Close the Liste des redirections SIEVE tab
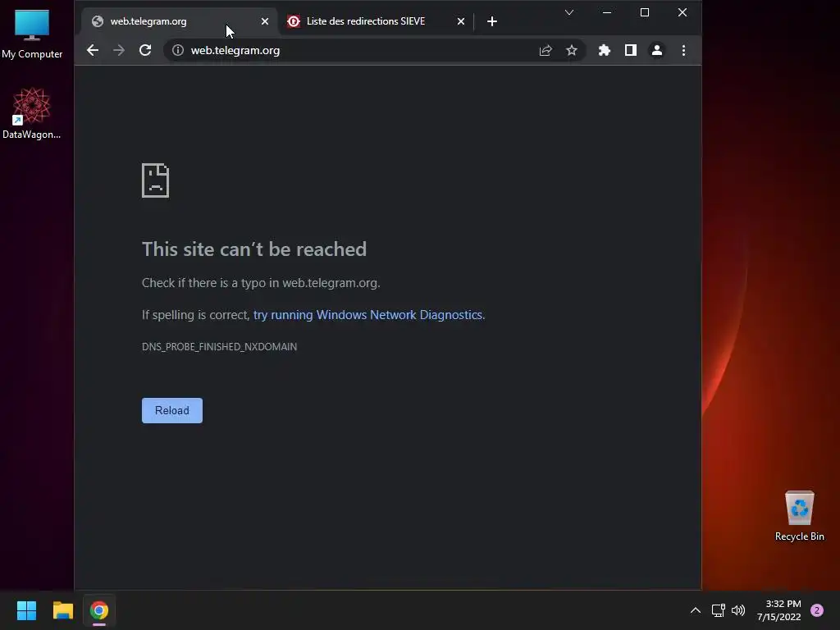840x630 pixels. click(x=461, y=21)
